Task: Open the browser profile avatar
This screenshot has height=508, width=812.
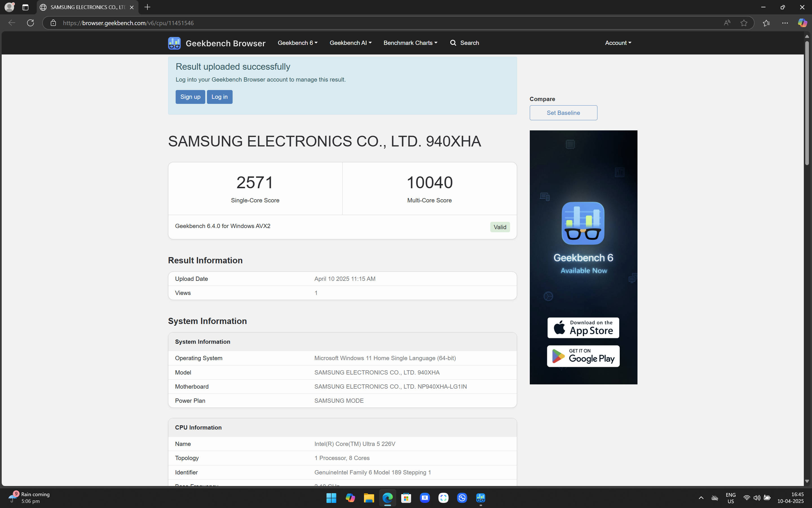Action: (9, 7)
